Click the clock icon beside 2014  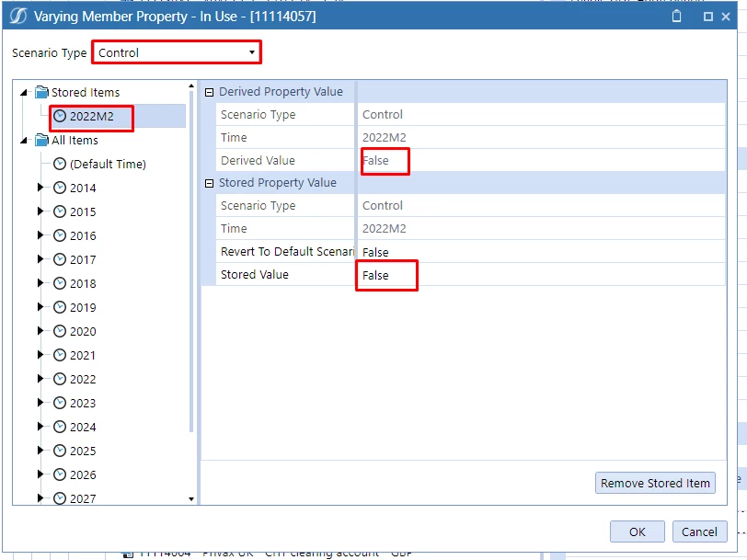click(60, 189)
